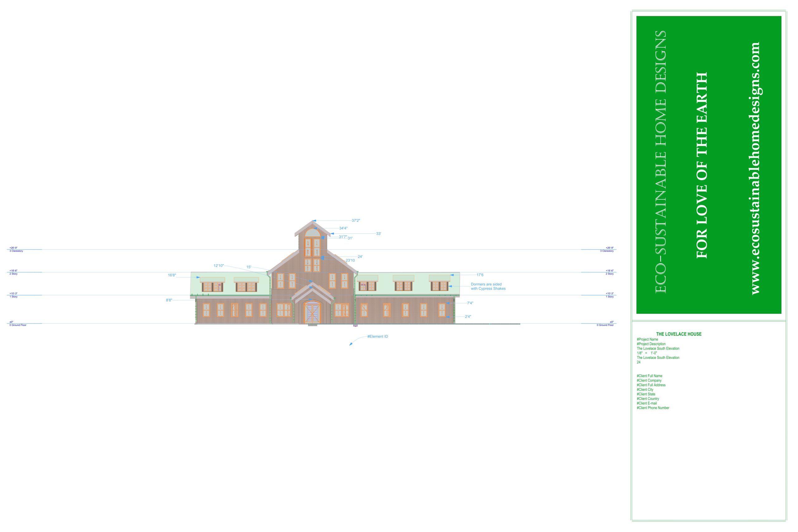Select the "#Element ID" label text
Viewport: 798px width, 532px height.
point(377,337)
